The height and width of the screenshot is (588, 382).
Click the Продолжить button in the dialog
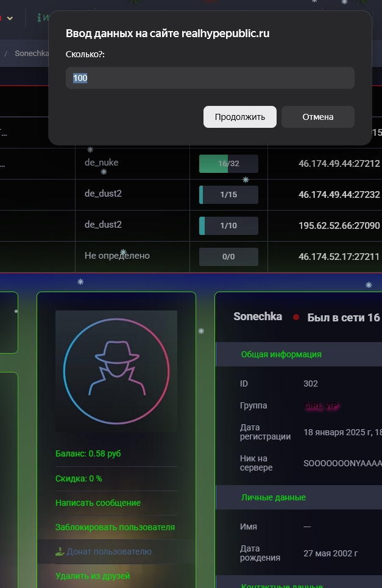tap(239, 117)
